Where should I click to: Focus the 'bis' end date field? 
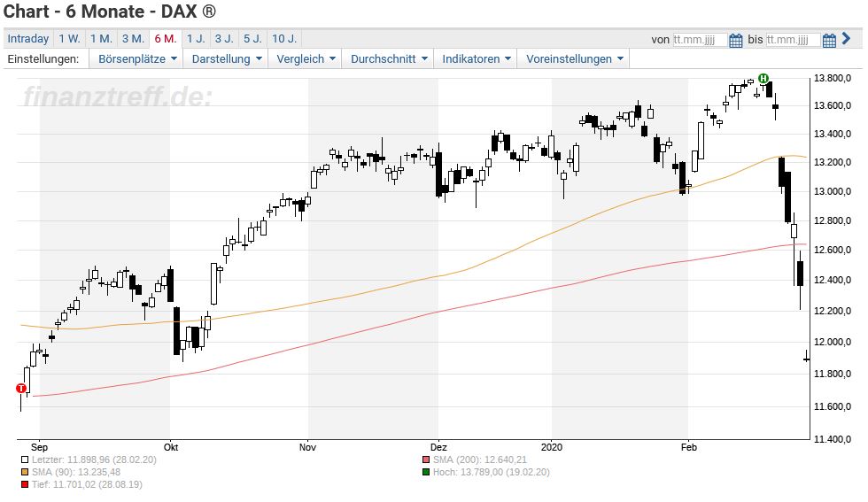click(x=792, y=40)
